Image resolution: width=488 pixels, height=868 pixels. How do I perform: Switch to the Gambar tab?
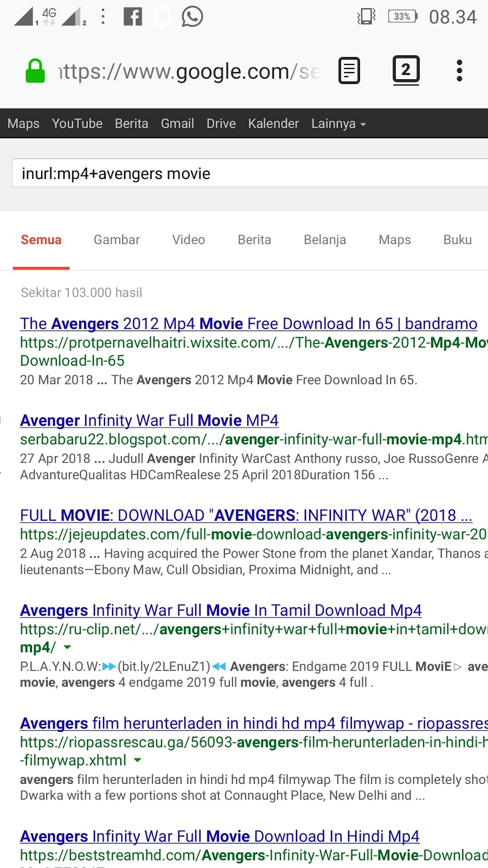point(117,240)
